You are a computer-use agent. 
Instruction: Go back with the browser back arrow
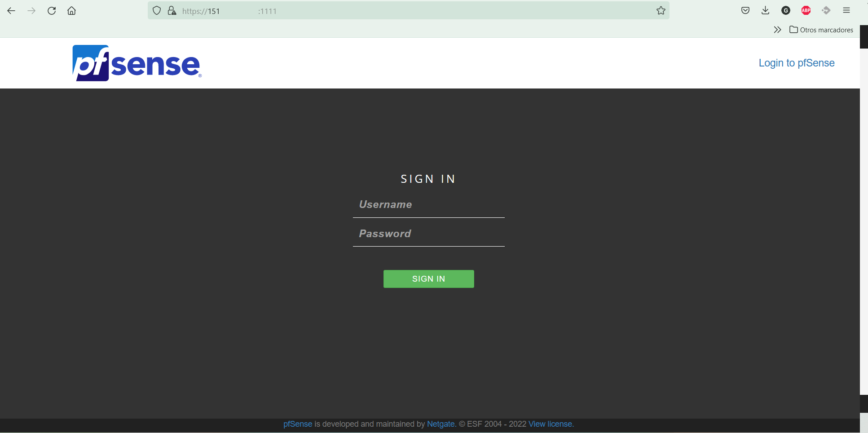tap(11, 11)
